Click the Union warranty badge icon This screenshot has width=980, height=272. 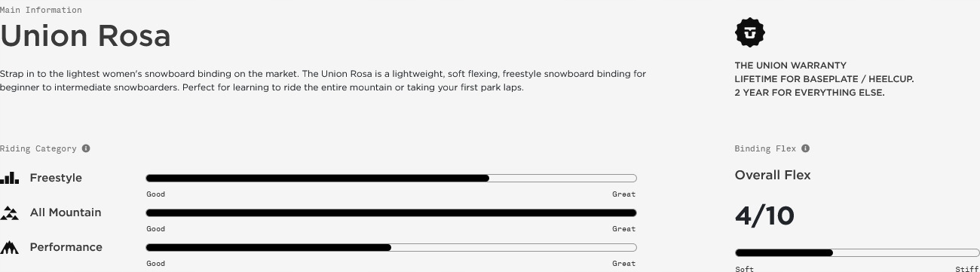749,32
